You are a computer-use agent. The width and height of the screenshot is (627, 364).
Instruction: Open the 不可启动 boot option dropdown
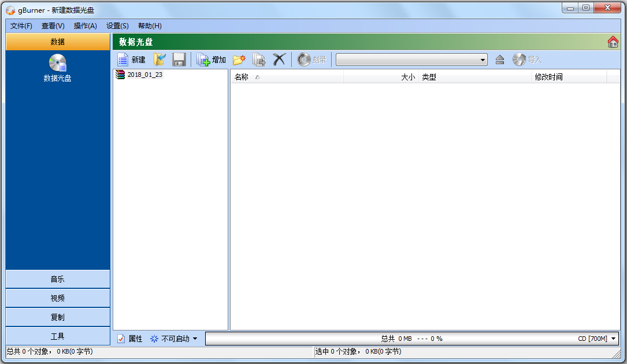point(195,339)
